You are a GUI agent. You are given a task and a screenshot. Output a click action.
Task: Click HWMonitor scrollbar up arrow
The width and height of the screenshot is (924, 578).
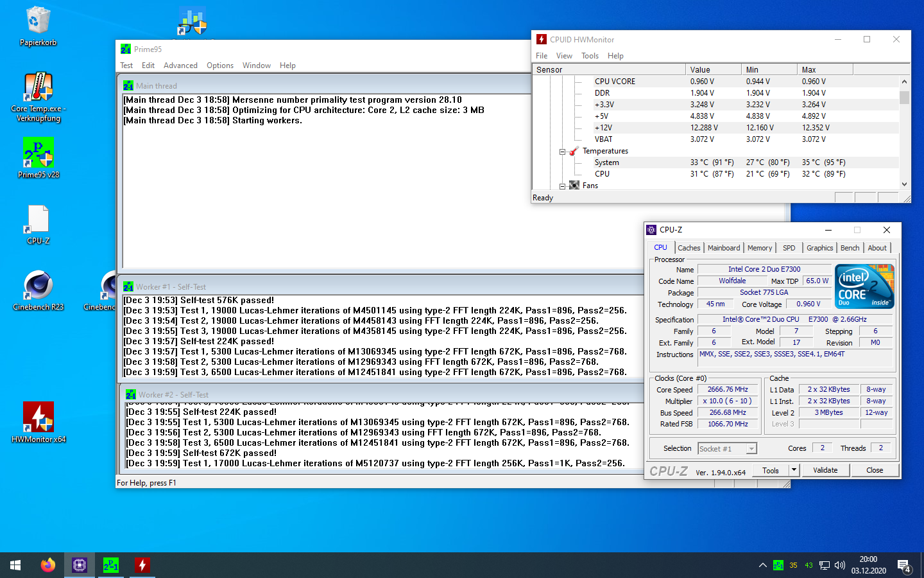tap(904, 82)
